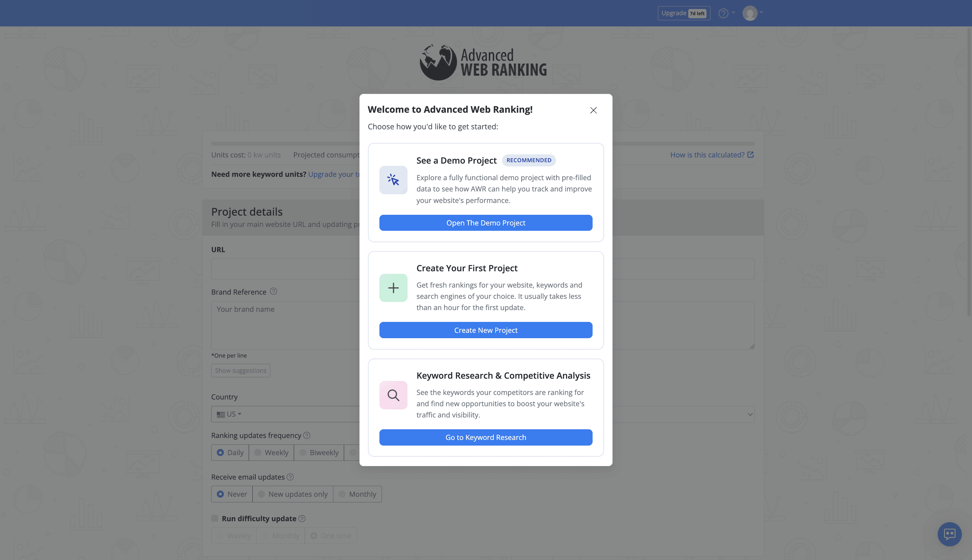Select One time difficulty update option
Viewport: 972px width, 560px height.
[x=331, y=535]
